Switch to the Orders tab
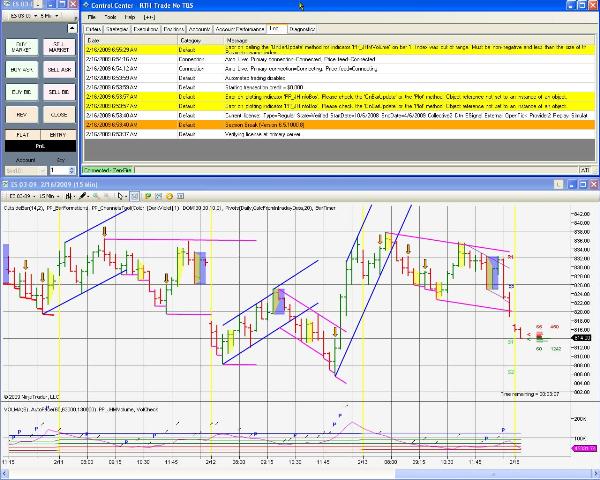The height and width of the screenshot is (480, 600). coord(93,29)
